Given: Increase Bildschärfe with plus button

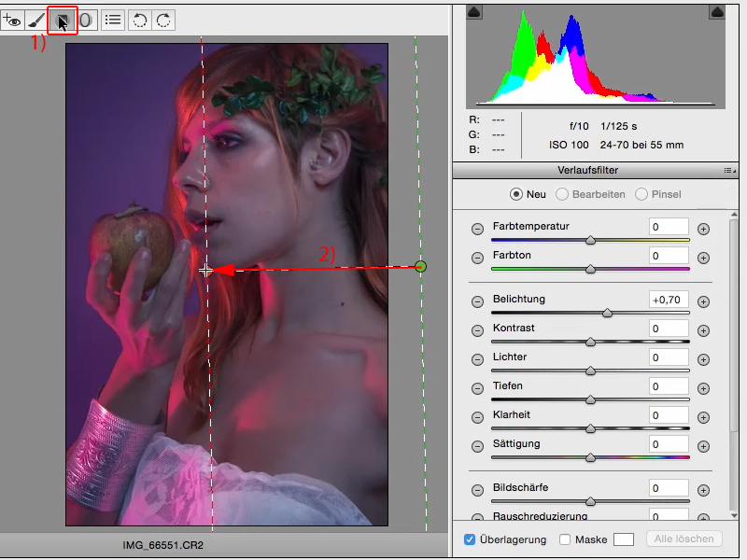Looking at the screenshot, I should 703,491.
